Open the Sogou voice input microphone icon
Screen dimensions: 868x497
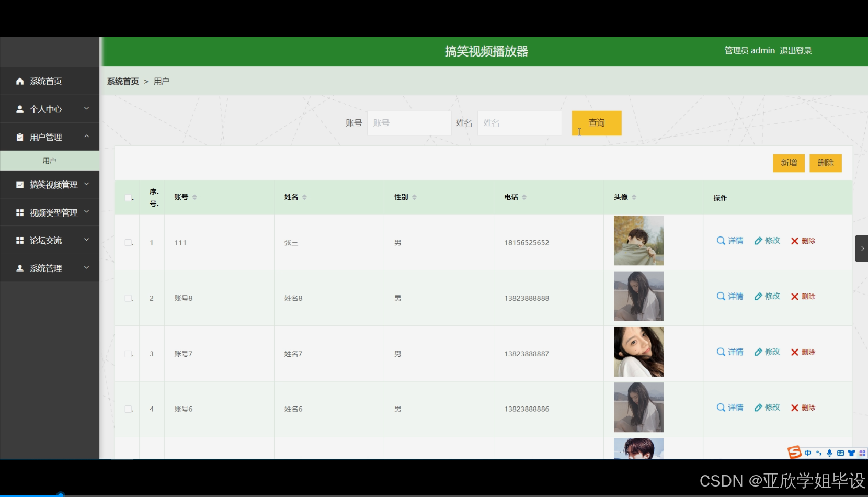pyautogui.click(x=829, y=453)
